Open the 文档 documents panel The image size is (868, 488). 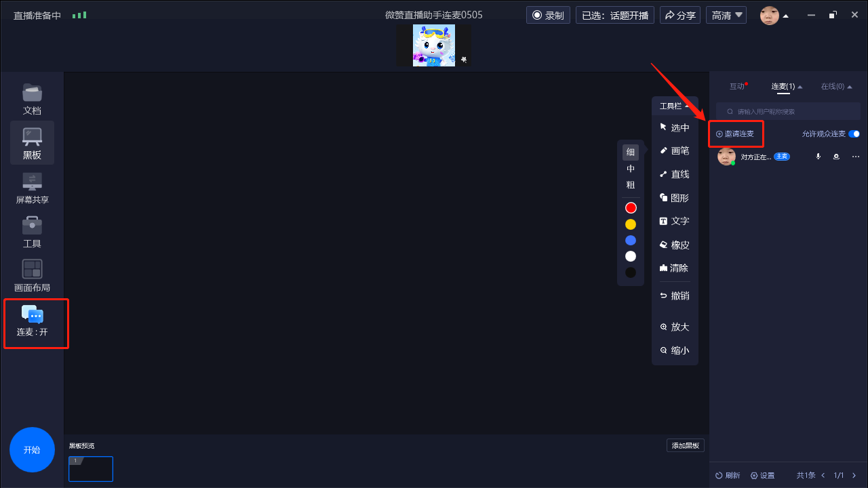(32, 99)
